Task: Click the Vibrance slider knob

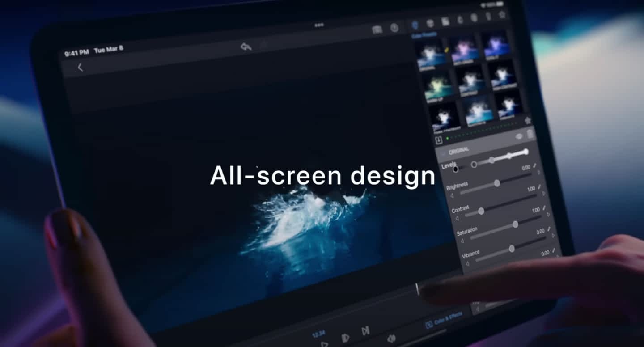Action: (512, 249)
